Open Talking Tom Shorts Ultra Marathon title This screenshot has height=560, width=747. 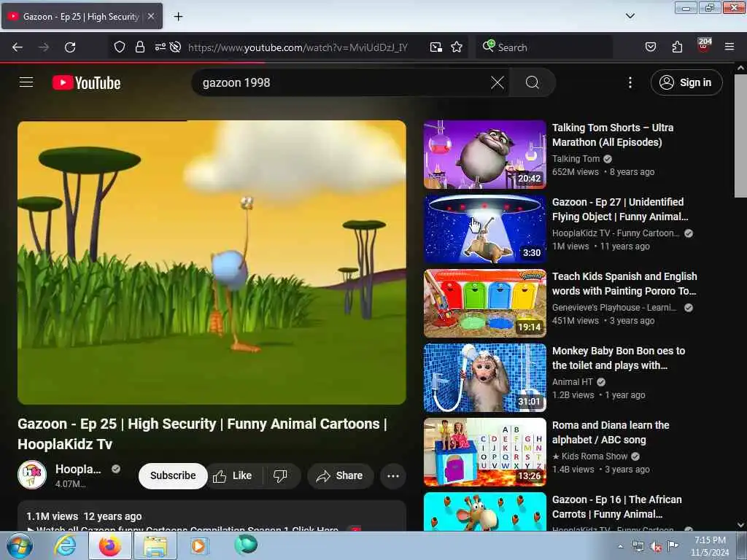[613, 135]
